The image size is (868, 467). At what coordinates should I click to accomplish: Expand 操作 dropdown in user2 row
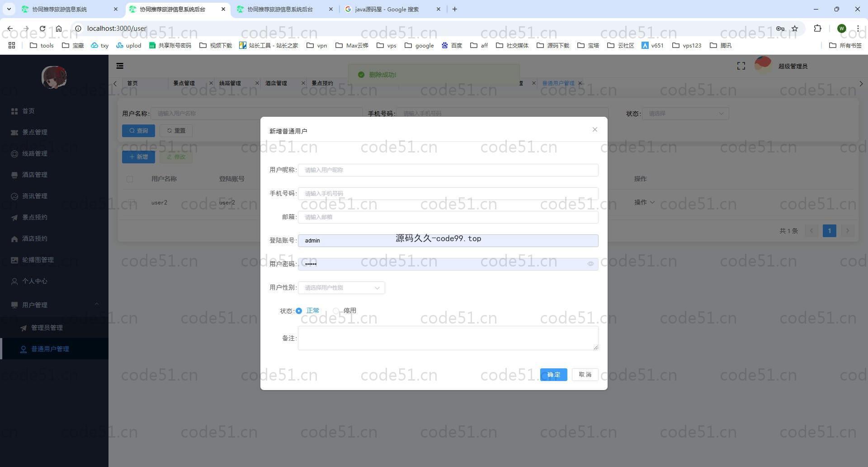click(644, 202)
